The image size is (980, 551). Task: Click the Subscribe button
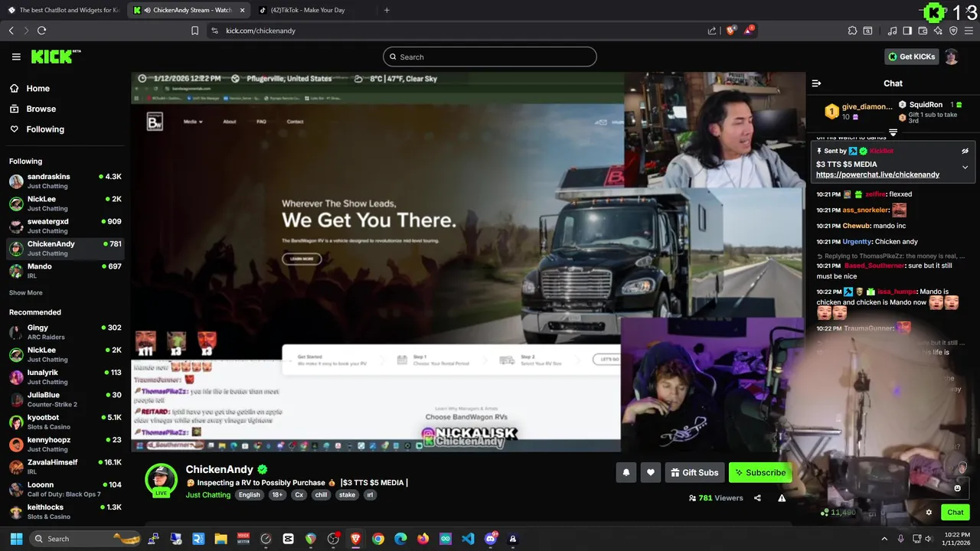tap(760, 473)
